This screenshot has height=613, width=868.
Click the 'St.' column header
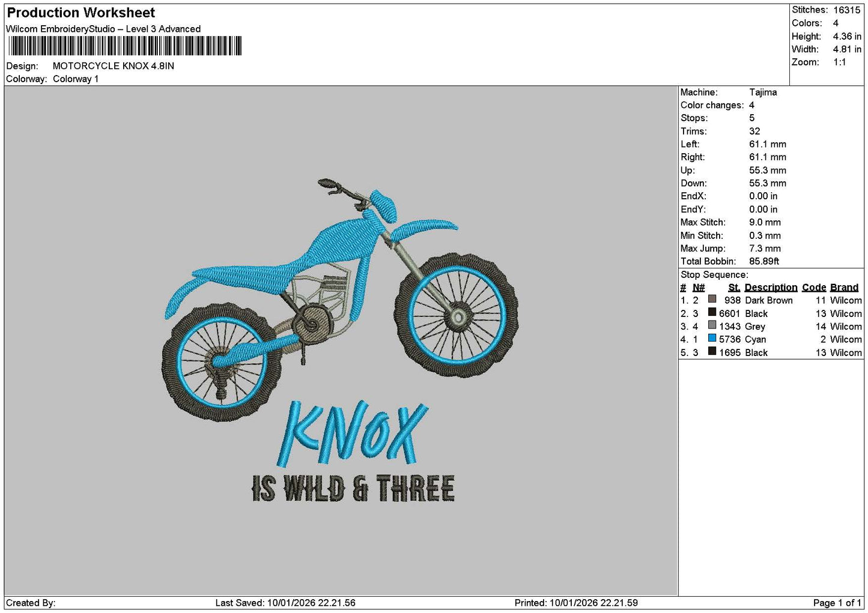[734, 288]
